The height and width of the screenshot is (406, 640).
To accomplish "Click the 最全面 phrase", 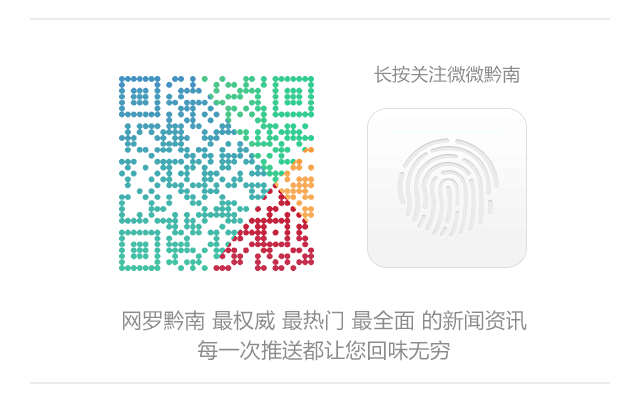I will tap(383, 321).
